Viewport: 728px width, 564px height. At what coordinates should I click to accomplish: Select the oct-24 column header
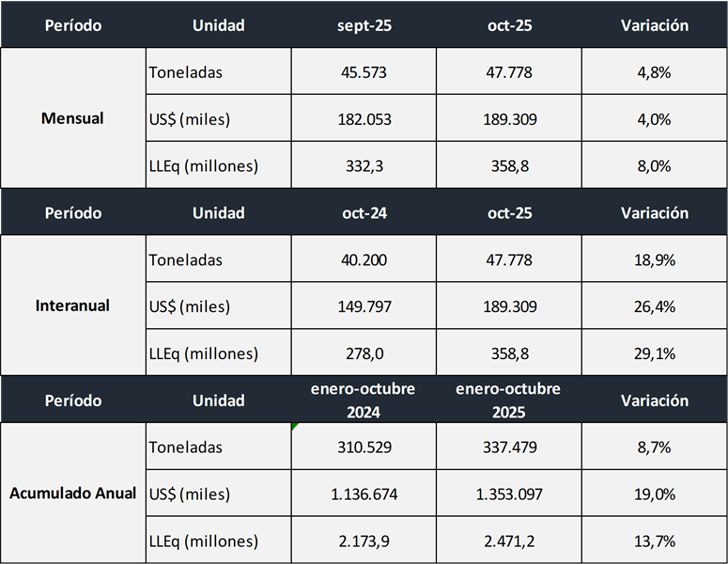coord(364,212)
